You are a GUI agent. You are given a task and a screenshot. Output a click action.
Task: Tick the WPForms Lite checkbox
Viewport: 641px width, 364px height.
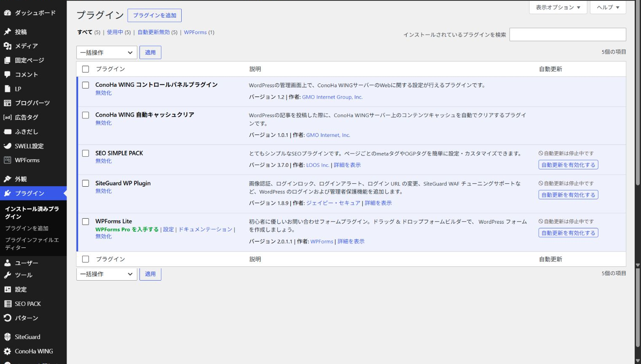(86, 222)
